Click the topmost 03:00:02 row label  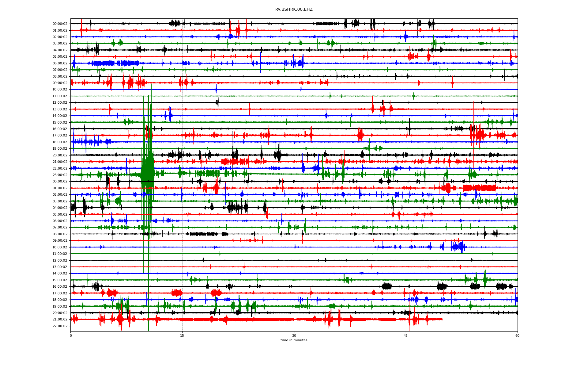click(x=60, y=44)
